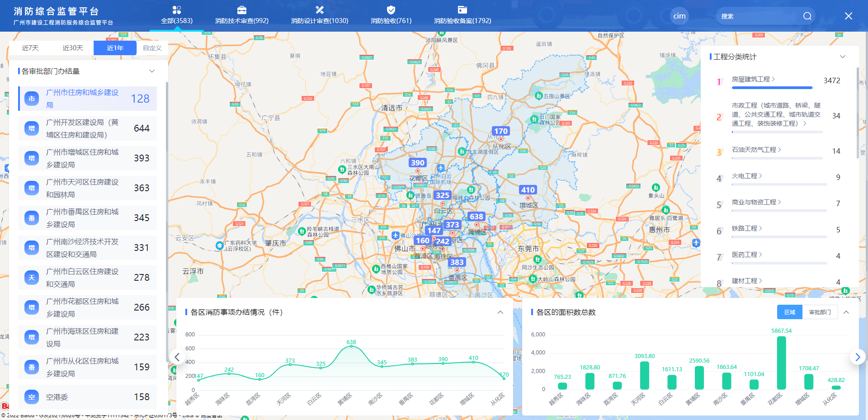Close the platform with the X icon
The width and height of the screenshot is (868, 420).
(x=849, y=16)
